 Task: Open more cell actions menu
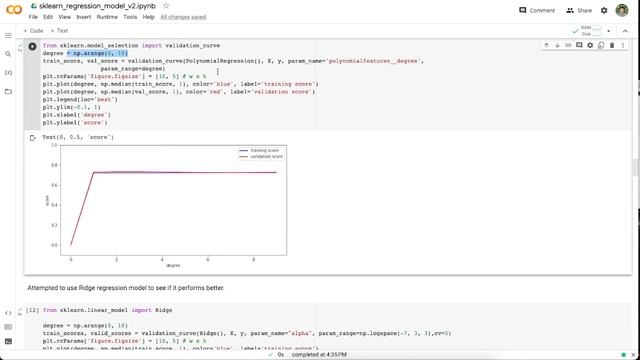[623, 45]
